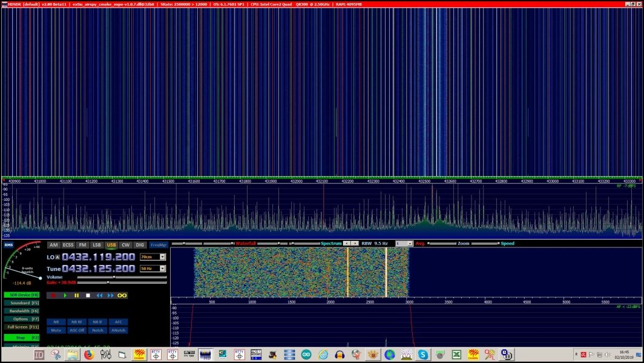Click the Tune frequency display
Screen dimensions: 644x363
tap(97, 269)
